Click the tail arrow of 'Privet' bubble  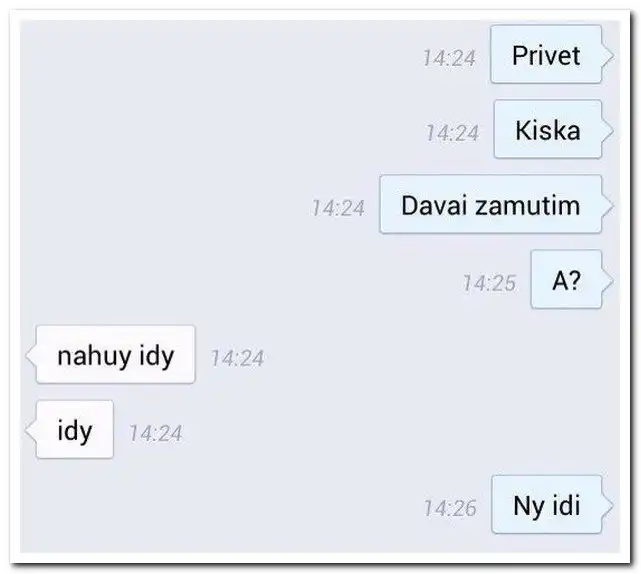pos(607,55)
